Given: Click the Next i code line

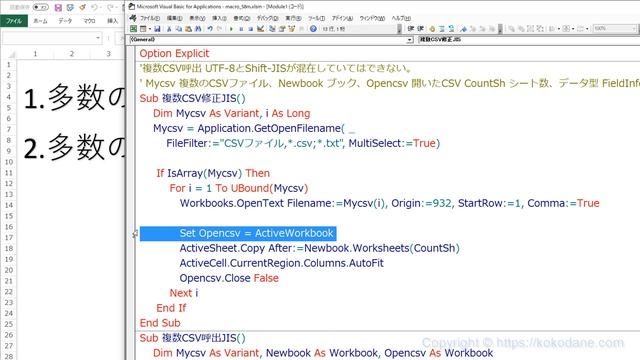Looking at the screenshot, I should click(x=184, y=293).
